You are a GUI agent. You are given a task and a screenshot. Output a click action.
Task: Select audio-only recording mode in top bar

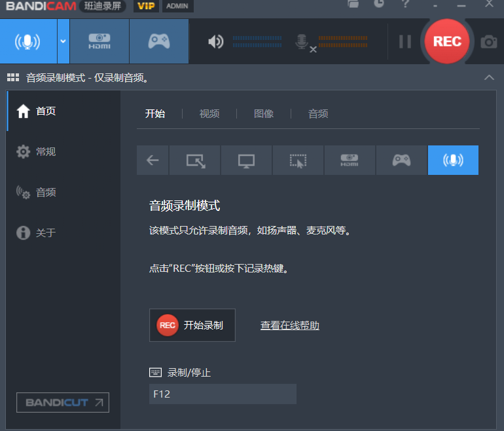point(28,41)
